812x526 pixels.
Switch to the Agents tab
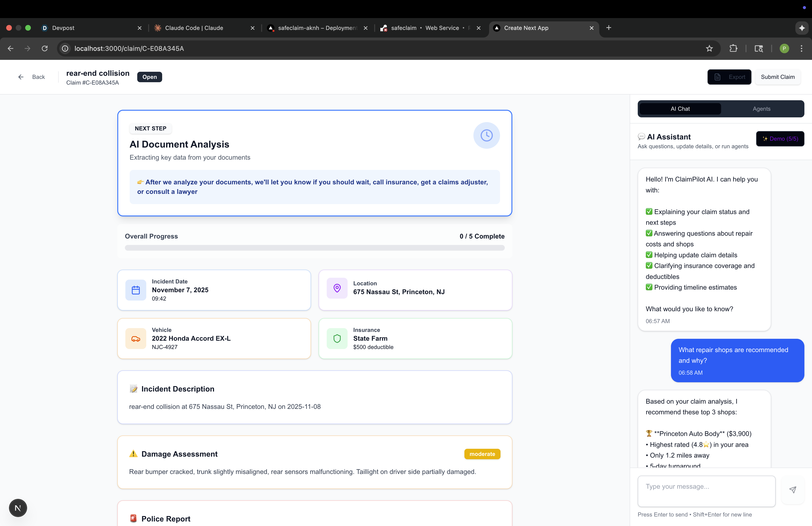(x=761, y=109)
